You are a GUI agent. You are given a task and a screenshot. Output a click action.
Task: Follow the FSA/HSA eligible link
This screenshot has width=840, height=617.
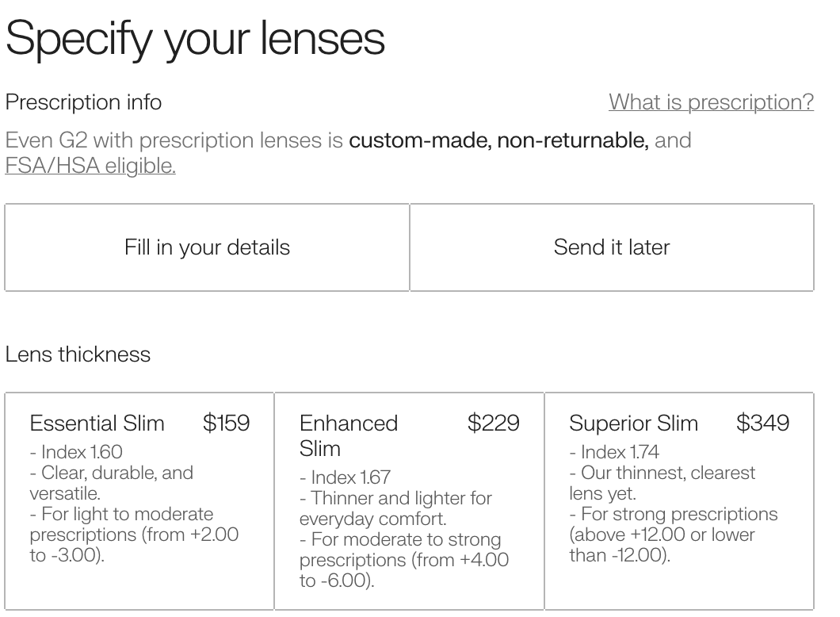(x=90, y=165)
